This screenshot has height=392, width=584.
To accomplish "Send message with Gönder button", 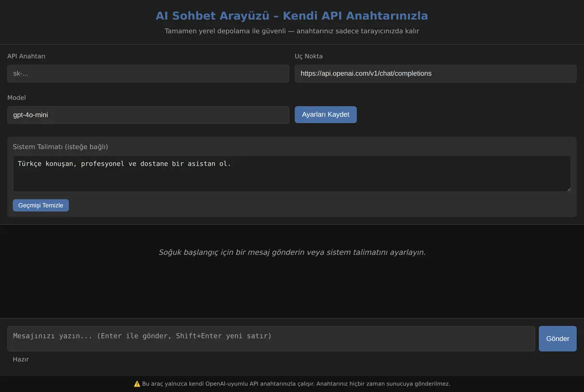I will pos(558,339).
